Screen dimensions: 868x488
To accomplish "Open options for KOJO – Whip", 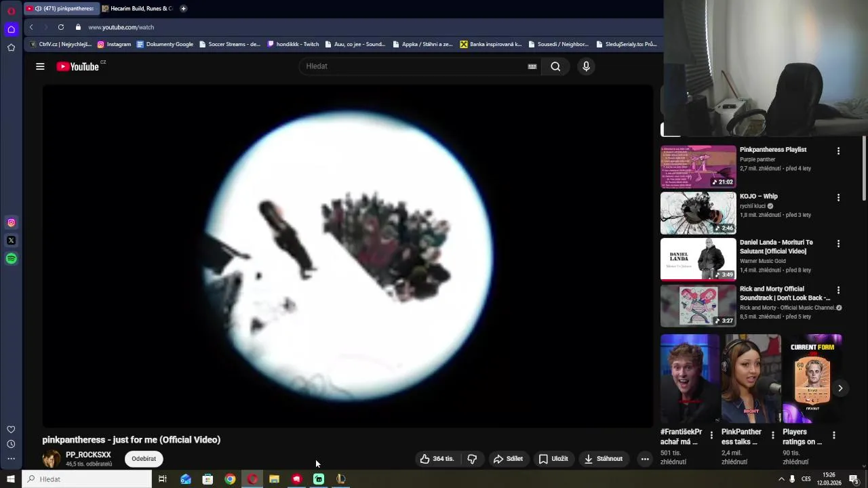I will click(838, 198).
